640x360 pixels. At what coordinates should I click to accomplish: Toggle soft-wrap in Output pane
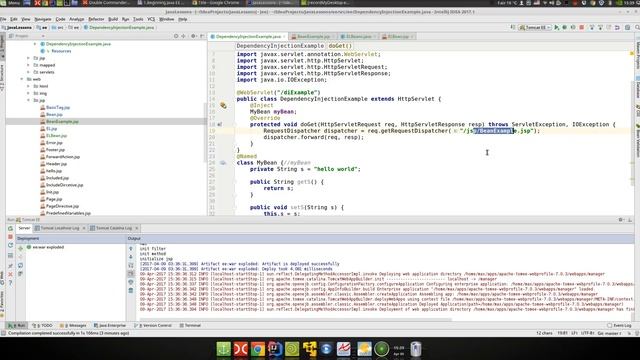131,265
